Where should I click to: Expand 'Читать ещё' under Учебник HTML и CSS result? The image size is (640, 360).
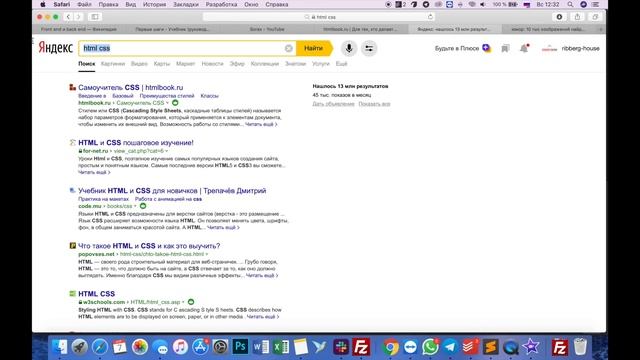click(223, 227)
